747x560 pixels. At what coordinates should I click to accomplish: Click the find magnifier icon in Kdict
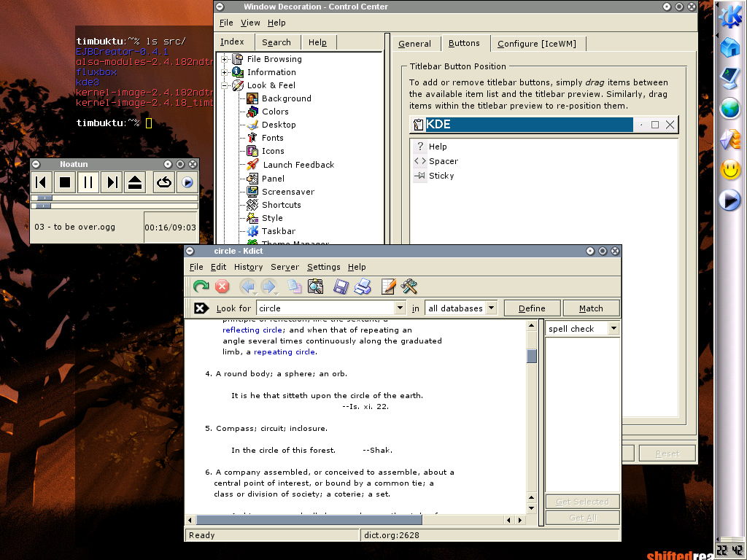[x=315, y=287]
